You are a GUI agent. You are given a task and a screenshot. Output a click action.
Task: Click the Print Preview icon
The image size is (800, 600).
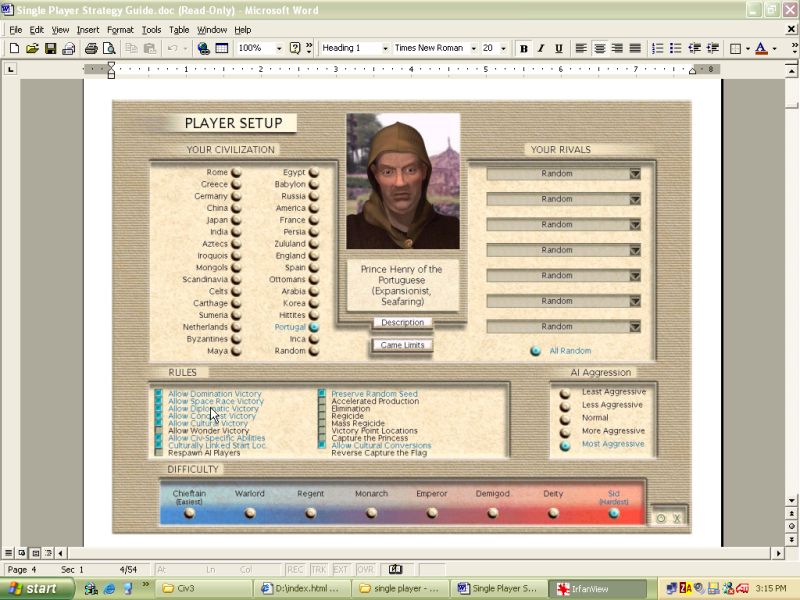pyautogui.click(x=108, y=48)
